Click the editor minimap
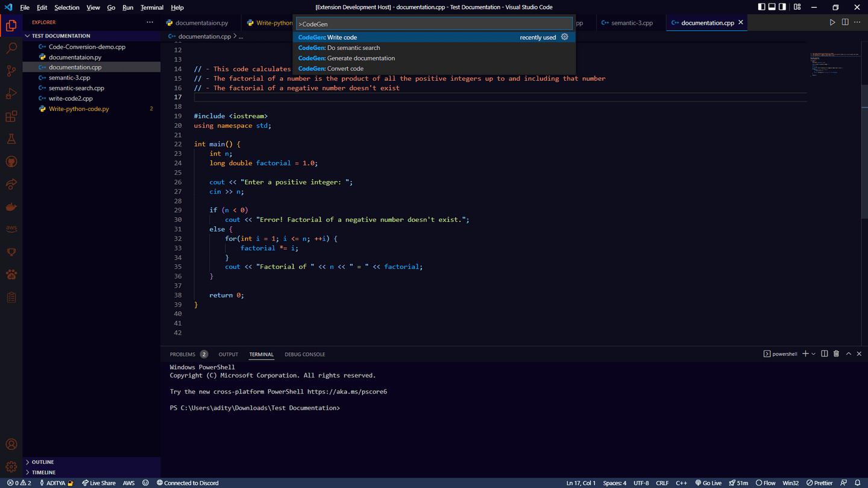Viewport: 868px width, 488px height. pos(835,64)
